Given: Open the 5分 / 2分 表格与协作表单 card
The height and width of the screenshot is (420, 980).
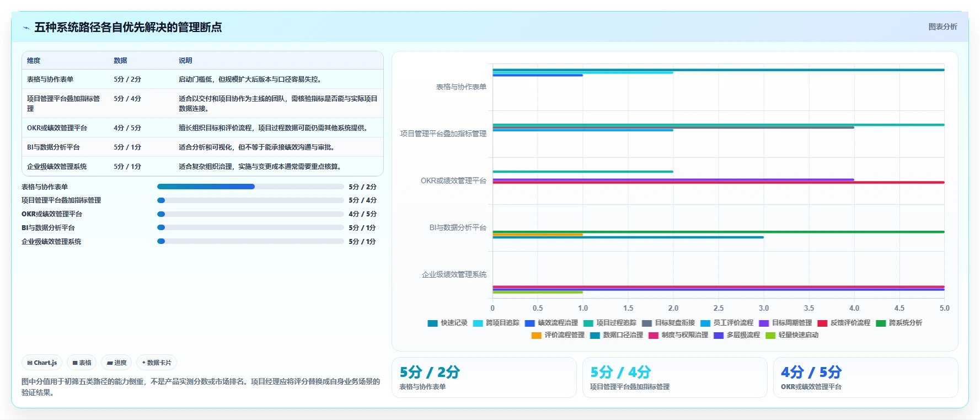Looking at the screenshot, I should 484,378.
